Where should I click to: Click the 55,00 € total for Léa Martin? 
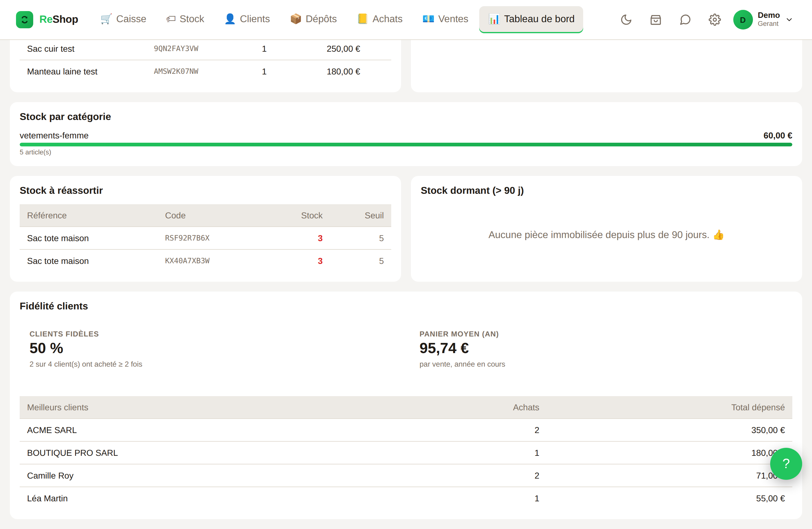[770, 499]
